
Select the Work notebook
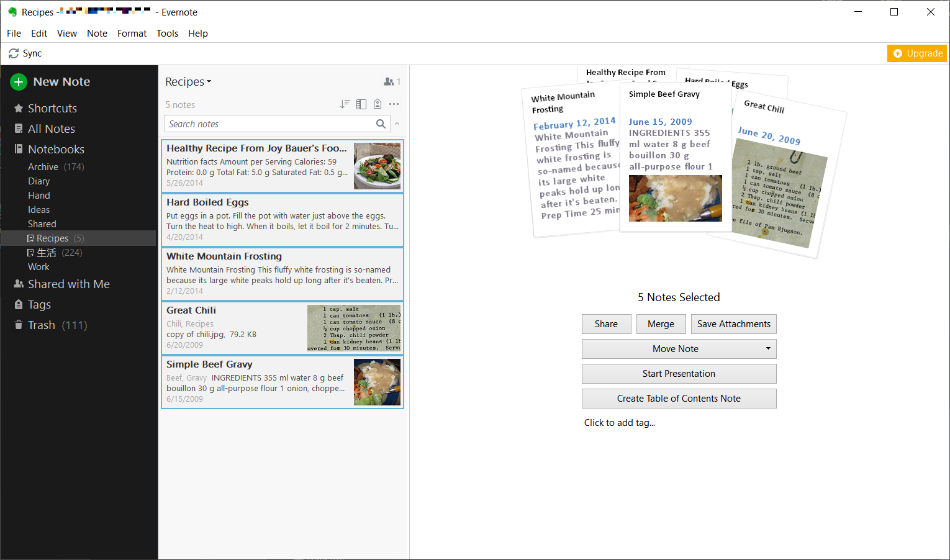tap(38, 267)
